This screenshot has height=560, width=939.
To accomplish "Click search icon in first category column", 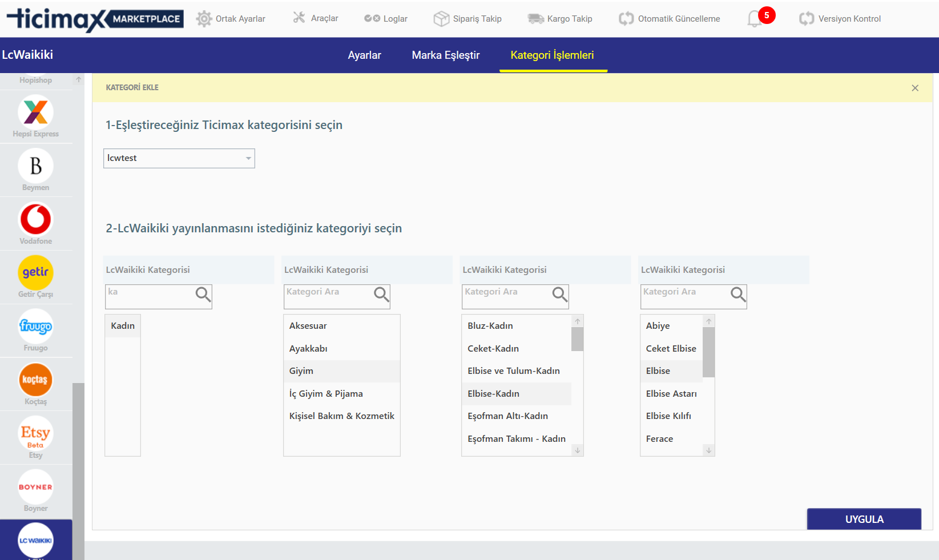I will click(203, 295).
